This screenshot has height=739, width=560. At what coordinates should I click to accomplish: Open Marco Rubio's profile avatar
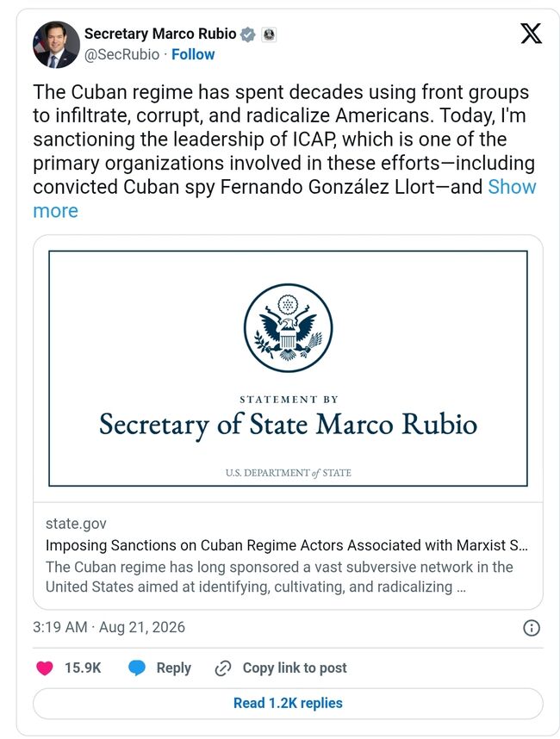(56, 44)
